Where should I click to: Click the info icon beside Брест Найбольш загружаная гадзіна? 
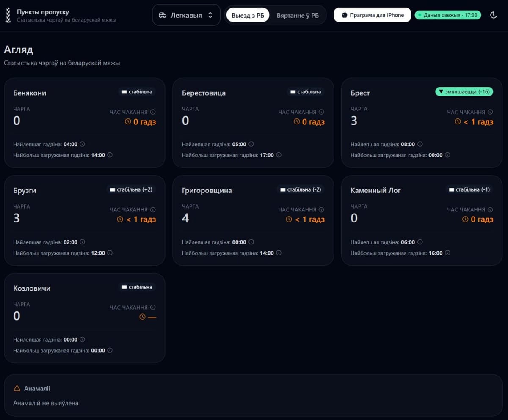point(447,155)
